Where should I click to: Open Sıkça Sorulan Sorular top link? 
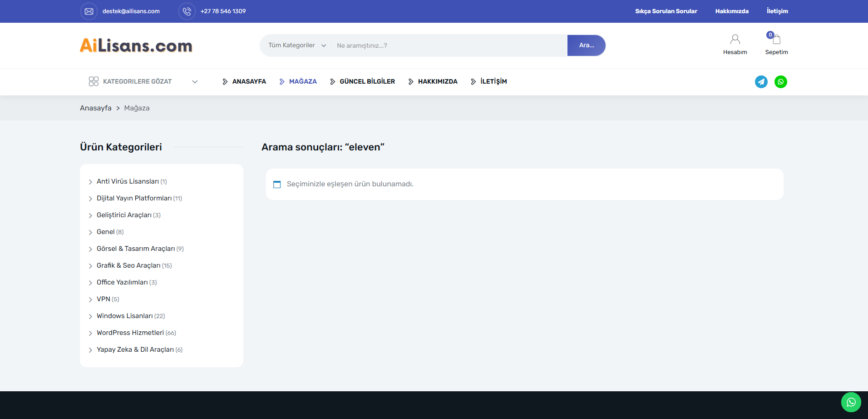point(666,11)
